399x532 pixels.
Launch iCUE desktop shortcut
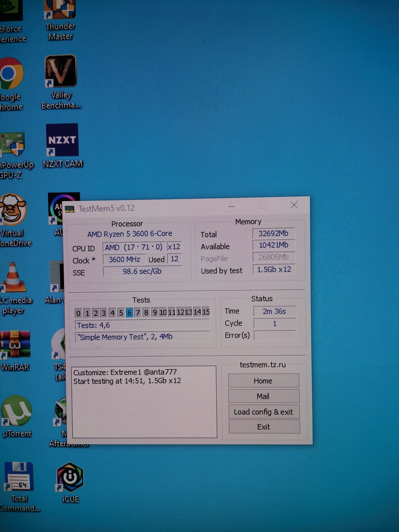pos(70,482)
